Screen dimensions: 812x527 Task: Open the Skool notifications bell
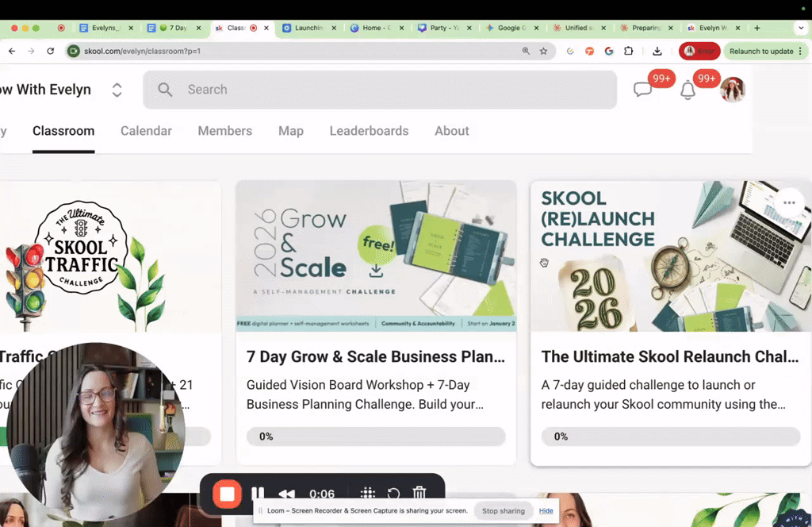pos(688,90)
